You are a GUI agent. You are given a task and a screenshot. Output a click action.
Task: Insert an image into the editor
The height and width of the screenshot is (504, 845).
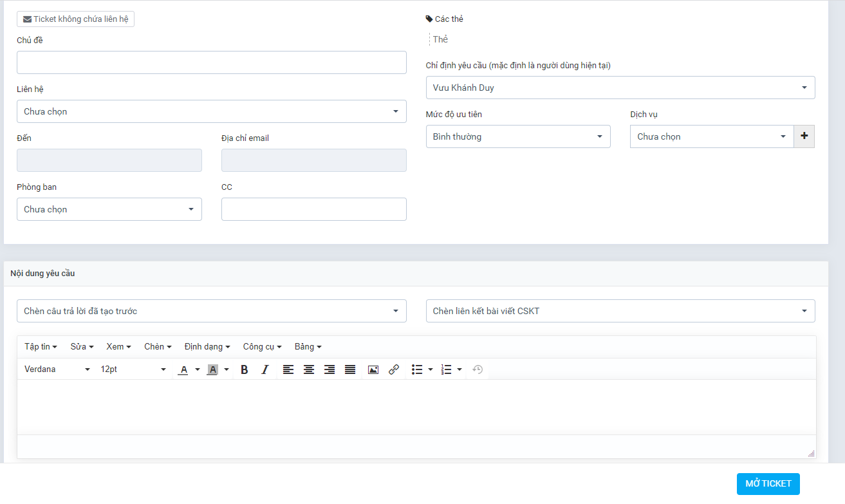(373, 369)
